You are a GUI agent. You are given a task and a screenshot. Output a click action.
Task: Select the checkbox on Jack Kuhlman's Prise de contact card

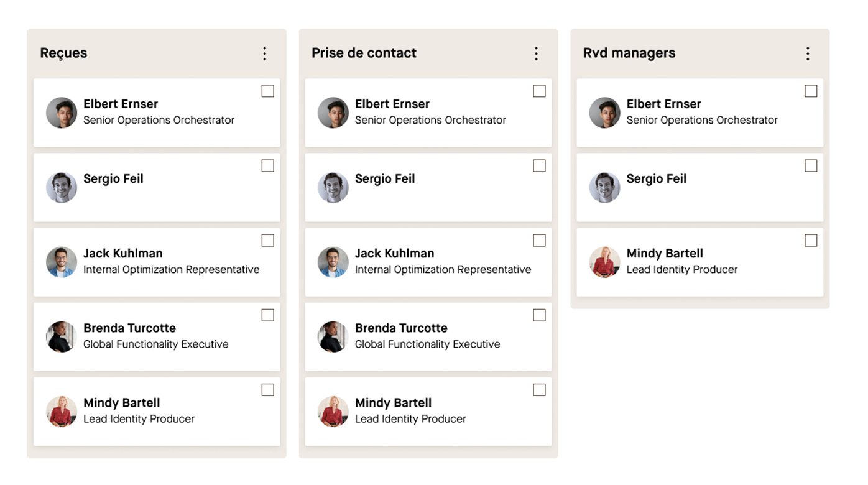pos(540,241)
